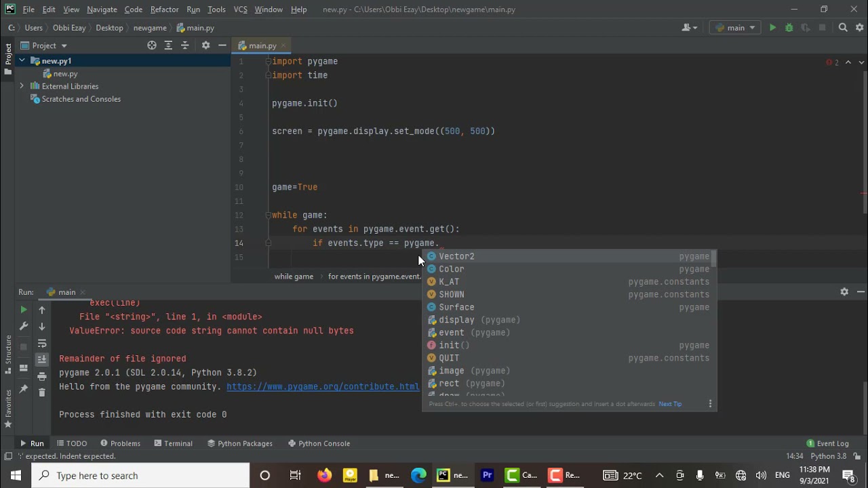
Task: Minimize the Run tool window
Action: 861,291
